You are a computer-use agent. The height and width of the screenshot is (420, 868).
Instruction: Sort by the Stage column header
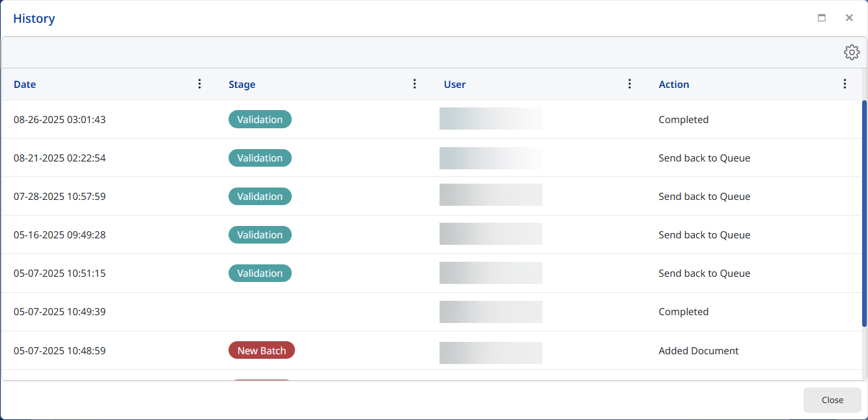point(242,85)
